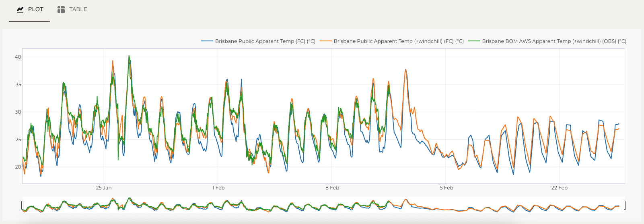644x224 pixels.
Task: Click the 22 Feb x-axis label
Action: (x=559, y=188)
